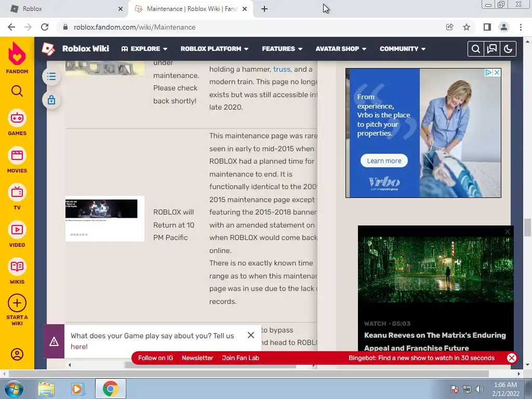532x399 pixels.
Task: Click the page protection lock icon
Action: pos(51,100)
